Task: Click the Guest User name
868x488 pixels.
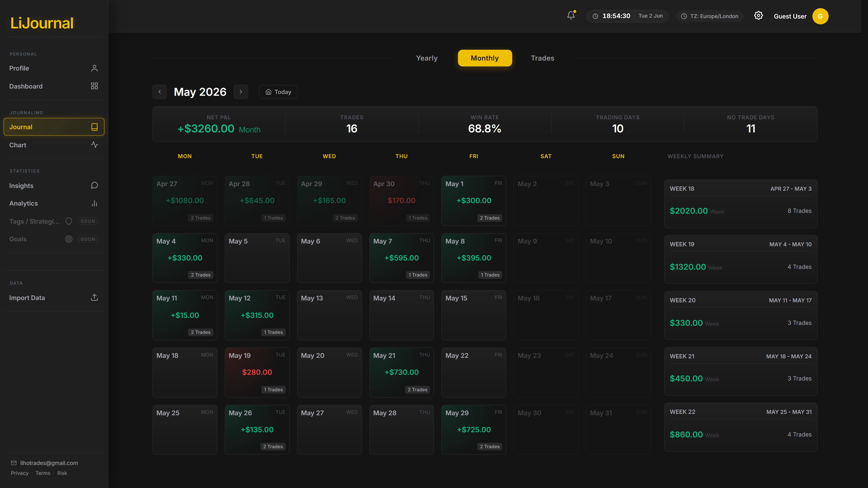Action: 790,16
